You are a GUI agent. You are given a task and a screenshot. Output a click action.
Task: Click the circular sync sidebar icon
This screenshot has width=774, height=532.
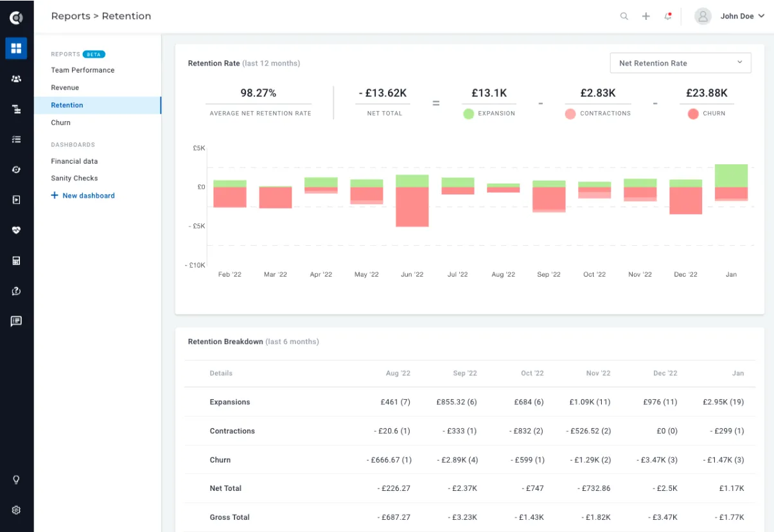16,169
